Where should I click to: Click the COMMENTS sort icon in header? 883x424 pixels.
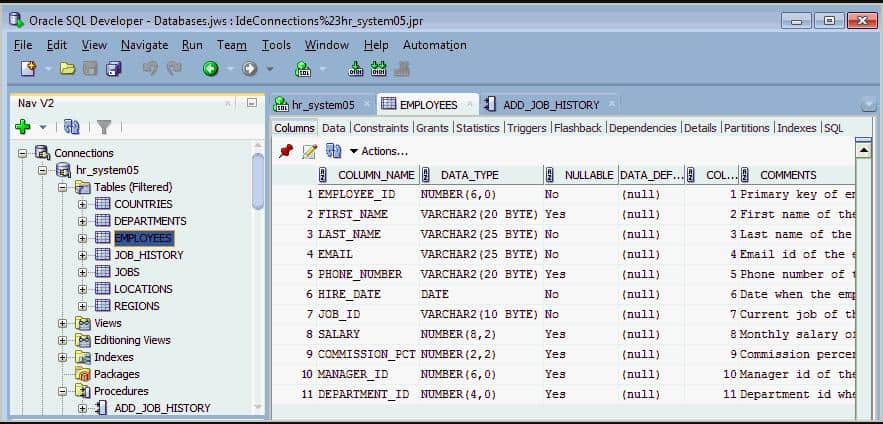(x=744, y=175)
